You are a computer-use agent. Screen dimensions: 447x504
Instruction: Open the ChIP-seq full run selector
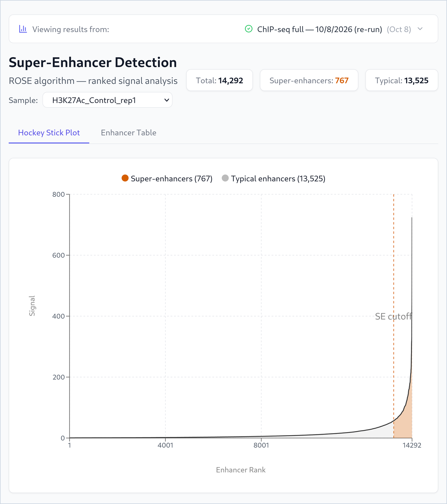point(334,29)
